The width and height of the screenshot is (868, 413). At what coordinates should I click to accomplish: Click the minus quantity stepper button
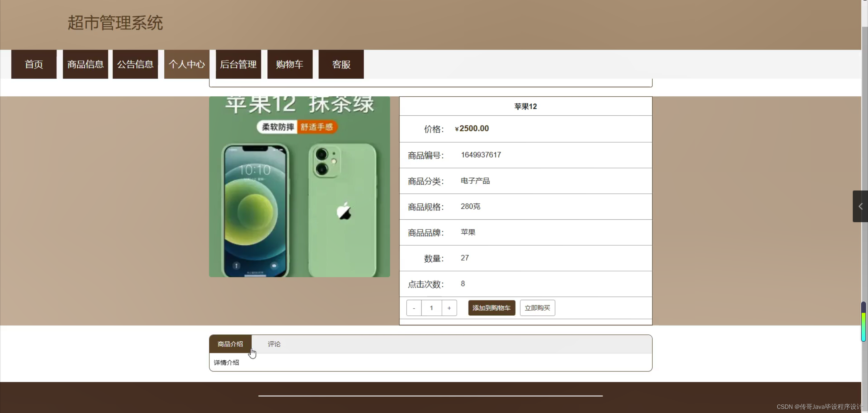414,308
